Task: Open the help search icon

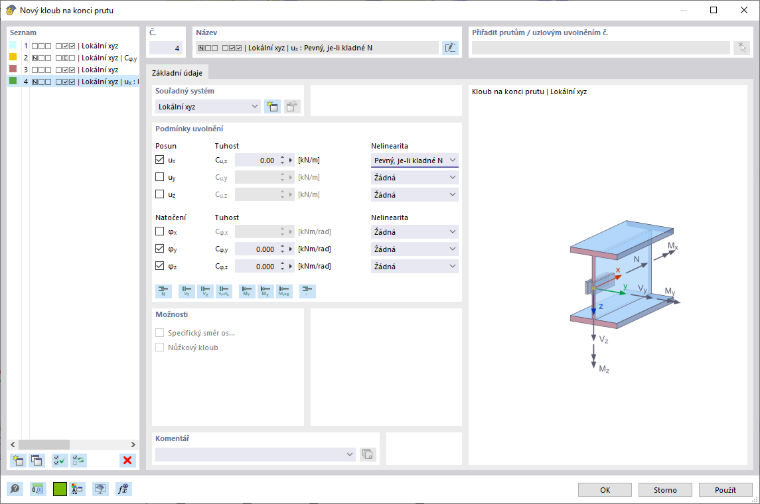Action: tap(15, 489)
